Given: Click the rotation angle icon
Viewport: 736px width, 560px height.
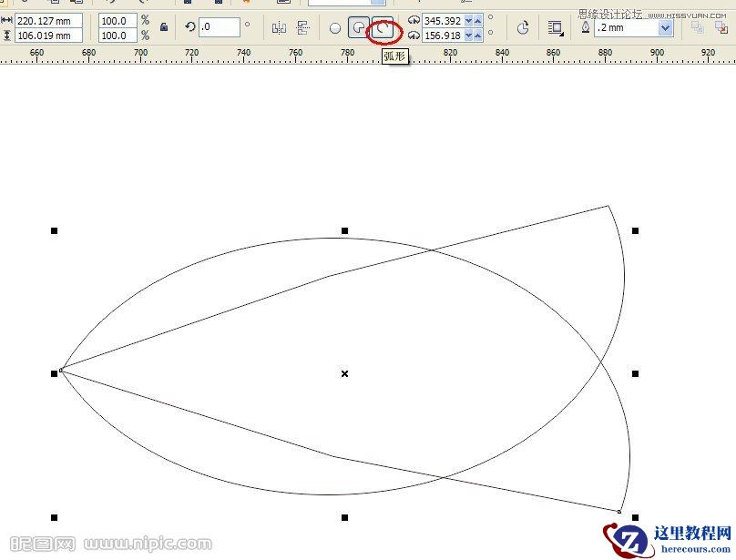Looking at the screenshot, I should [x=190, y=26].
